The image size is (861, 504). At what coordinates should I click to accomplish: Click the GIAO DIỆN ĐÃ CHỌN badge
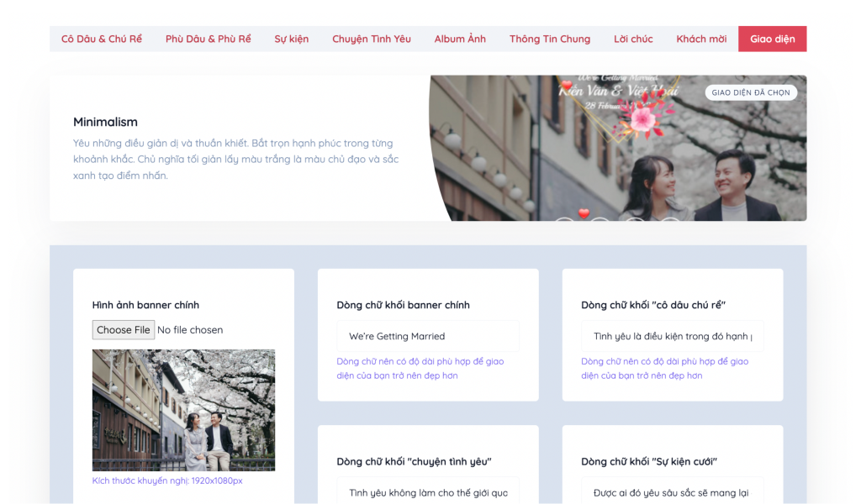(751, 92)
